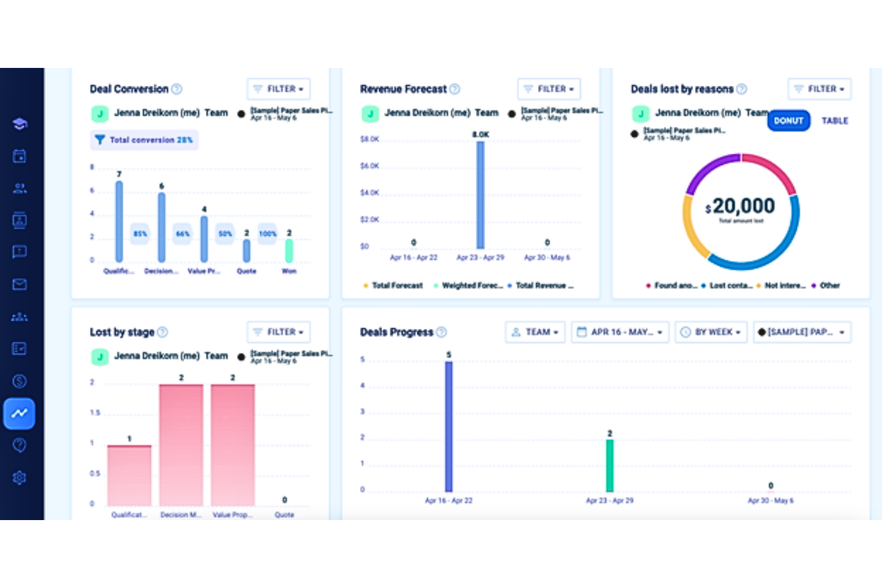882x588 pixels.
Task: Open the TEAM dropdown in Deals Progress
Action: coord(535,332)
